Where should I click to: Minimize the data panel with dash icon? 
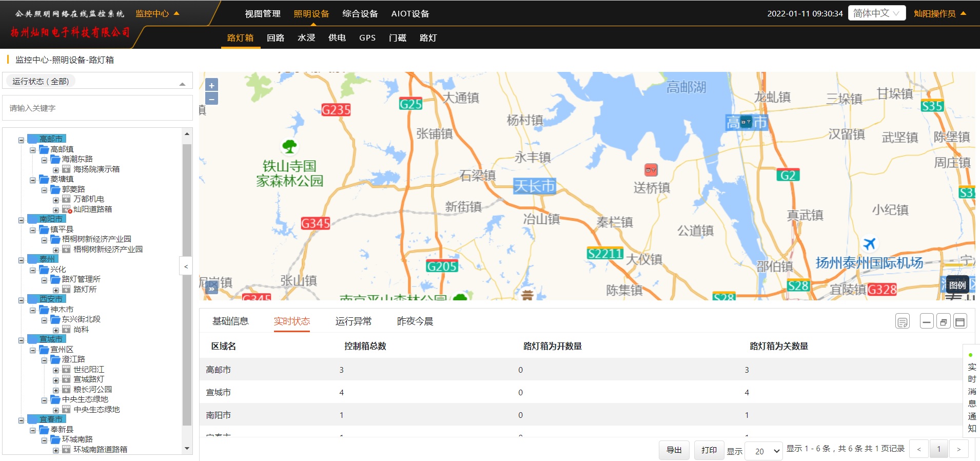pyautogui.click(x=927, y=322)
